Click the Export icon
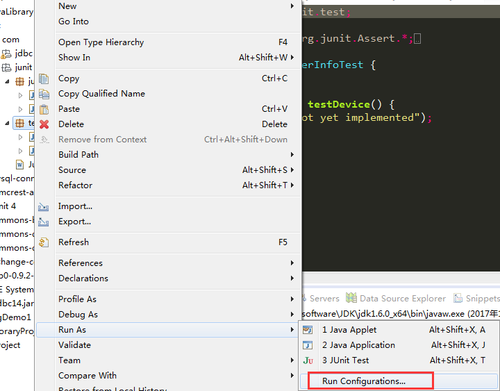The height and width of the screenshot is (391, 500). (x=44, y=222)
